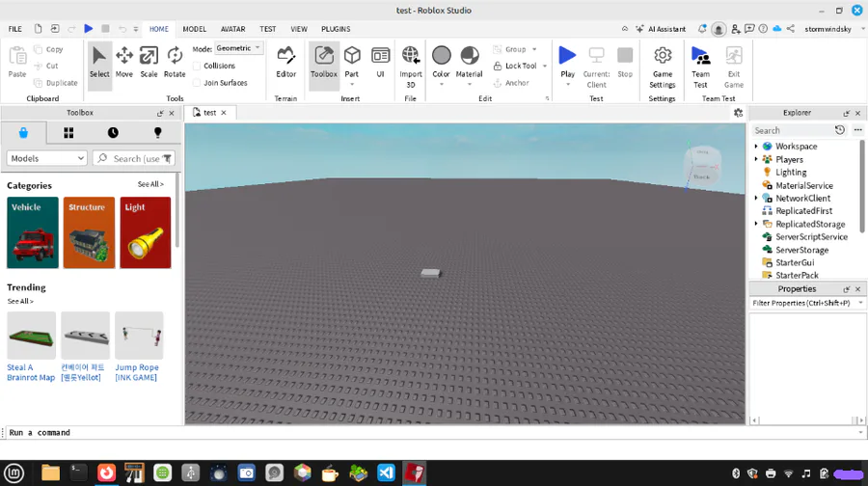The height and width of the screenshot is (486, 868).
Task: Select the Steal A Brainrot Map model
Action: 31,347
